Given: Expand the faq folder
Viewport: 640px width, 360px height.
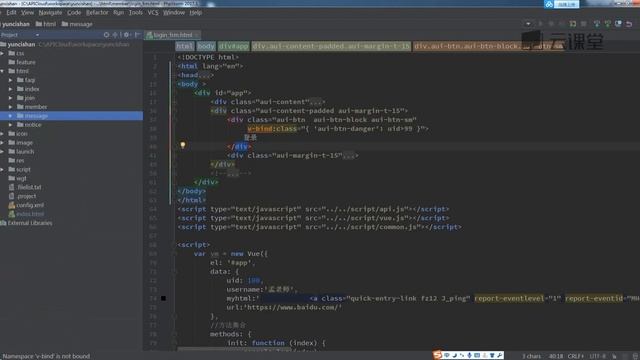Looking at the screenshot, I should coord(11,80).
